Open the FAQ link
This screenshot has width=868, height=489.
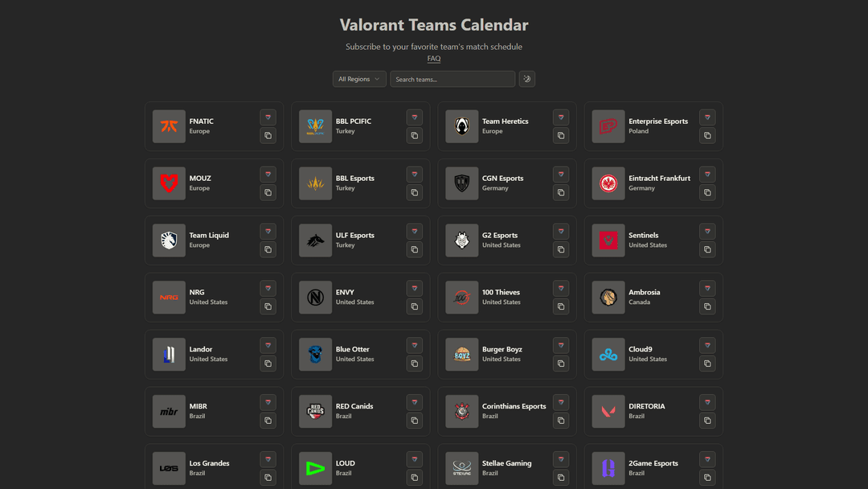tap(434, 58)
